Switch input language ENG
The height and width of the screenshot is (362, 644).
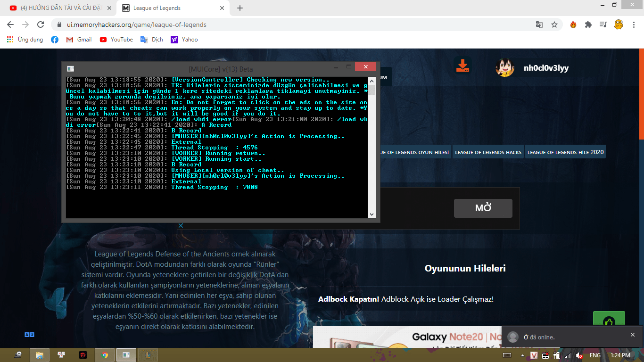click(x=595, y=355)
